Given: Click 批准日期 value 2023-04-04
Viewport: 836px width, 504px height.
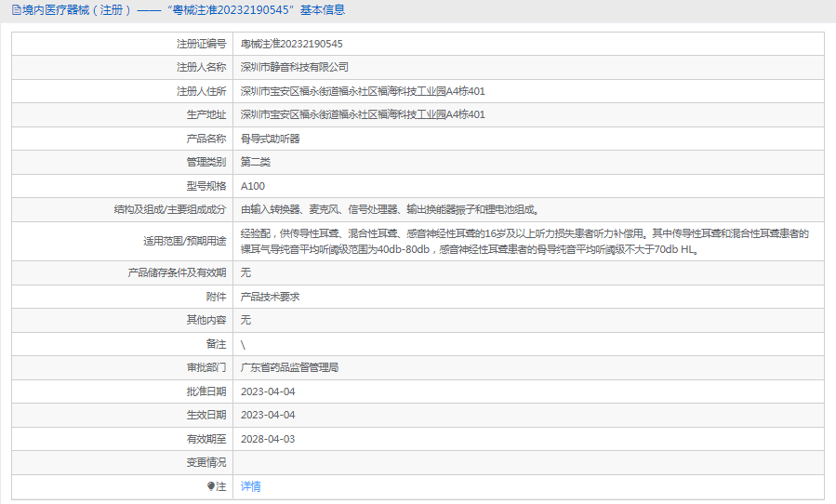Looking at the screenshot, I should (x=268, y=391).
